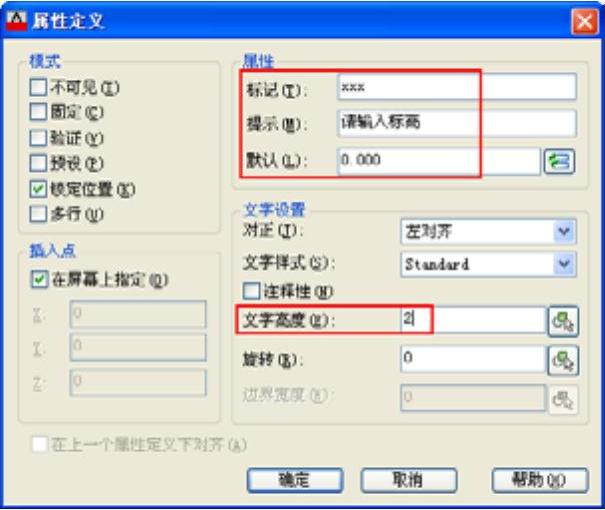Click the AutoCAD logo in title bar
This screenshot has width=605, height=510.
pyautogui.click(x=16, y=20)
